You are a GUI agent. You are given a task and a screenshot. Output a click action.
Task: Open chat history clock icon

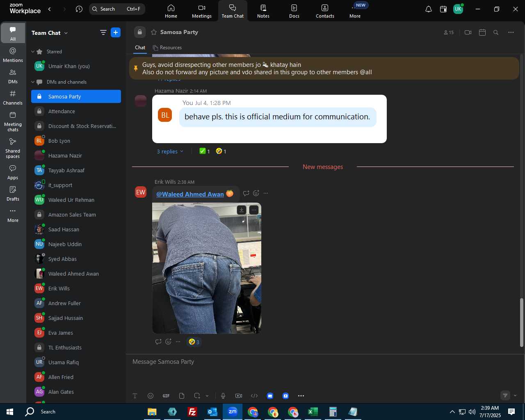79,9
